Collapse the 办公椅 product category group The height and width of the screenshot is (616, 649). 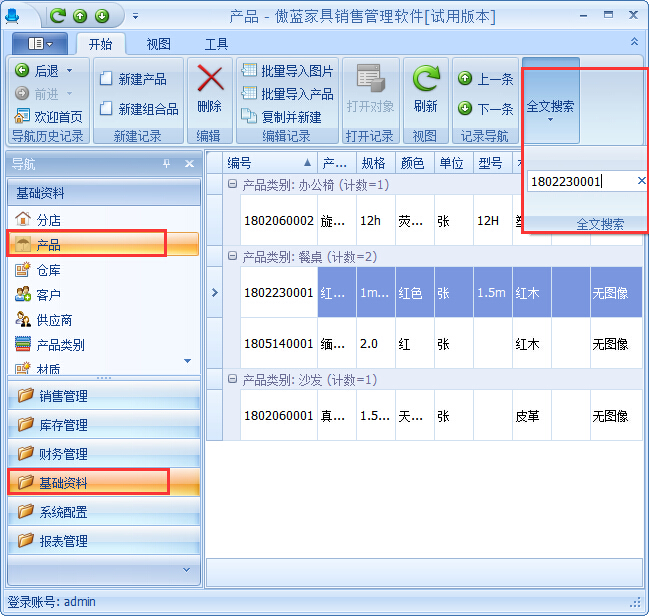pos(232,184)
